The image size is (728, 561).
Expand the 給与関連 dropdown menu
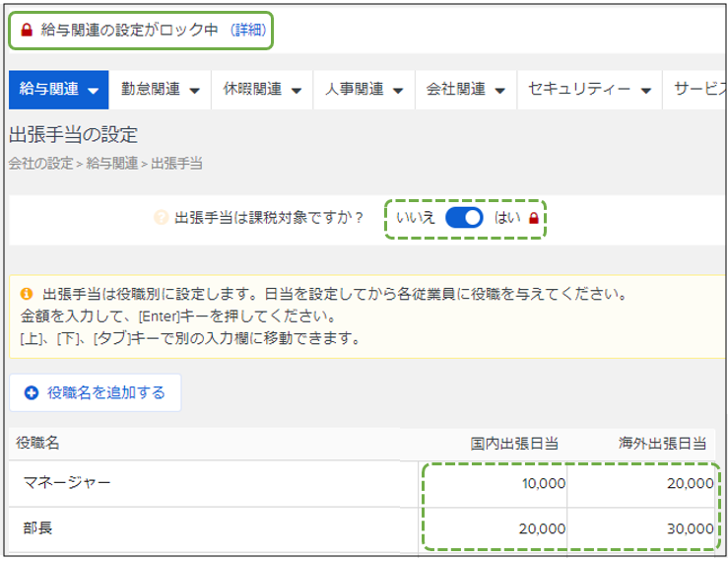coord(59,89)
